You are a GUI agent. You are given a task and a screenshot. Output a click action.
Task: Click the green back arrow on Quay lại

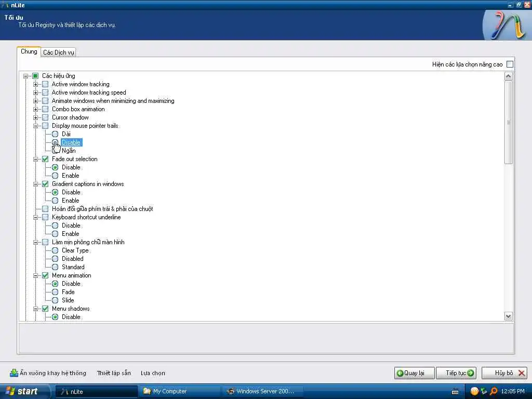(400, 373)
